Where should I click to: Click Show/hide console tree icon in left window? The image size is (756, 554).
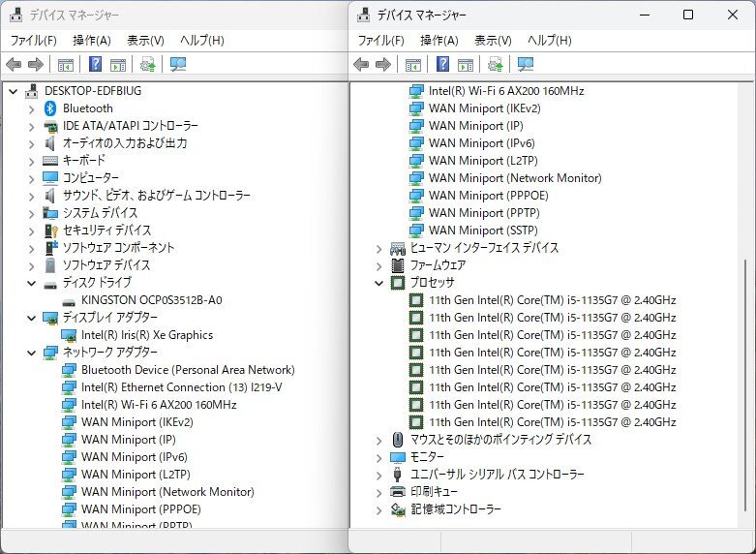tap(66, 64)
